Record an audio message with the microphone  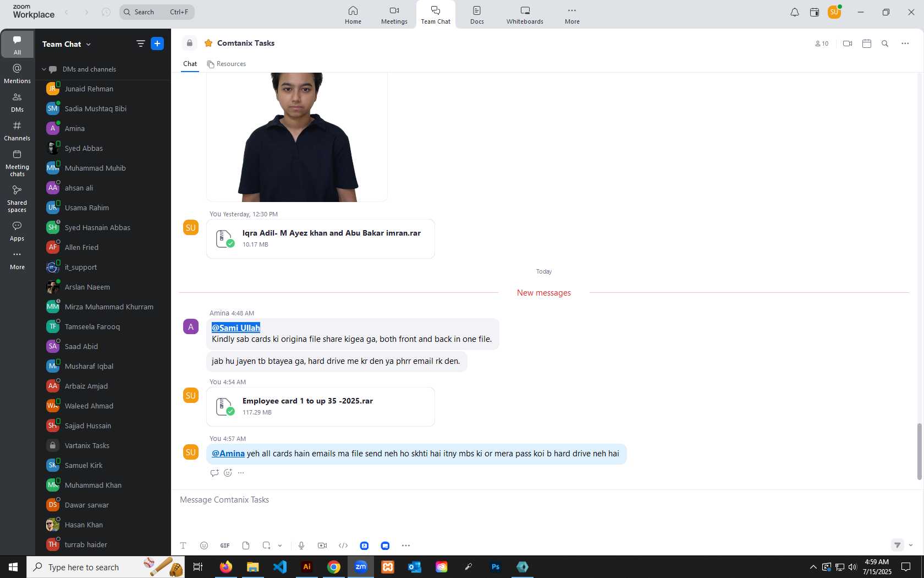[x=301, y=546]
